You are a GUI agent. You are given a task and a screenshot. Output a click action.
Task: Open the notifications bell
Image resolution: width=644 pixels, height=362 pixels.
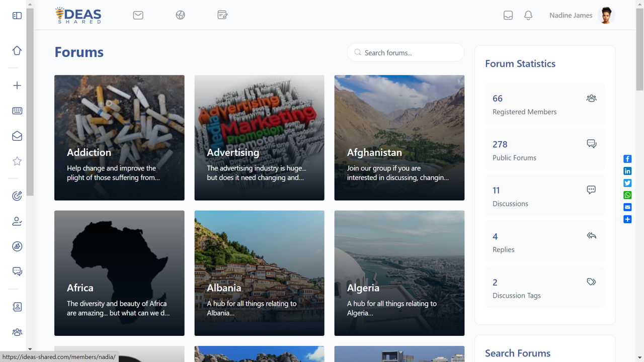click(528, 16)
